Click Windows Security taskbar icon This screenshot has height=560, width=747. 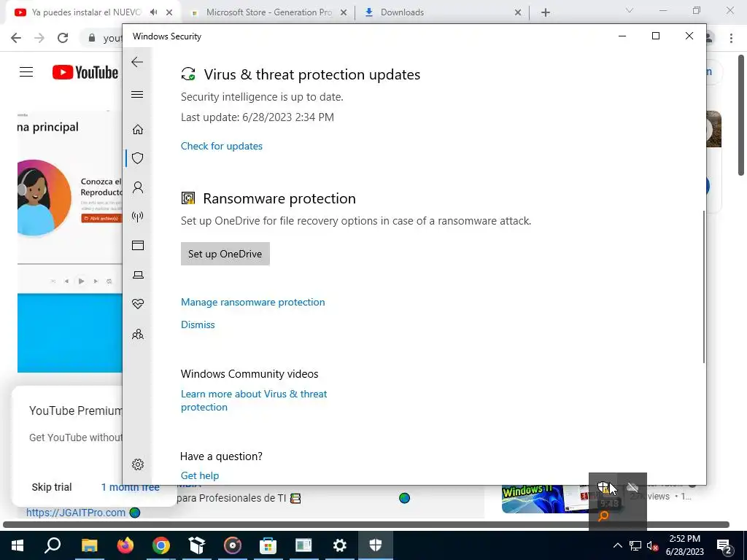pyautogui.click(x=376, y=545)
